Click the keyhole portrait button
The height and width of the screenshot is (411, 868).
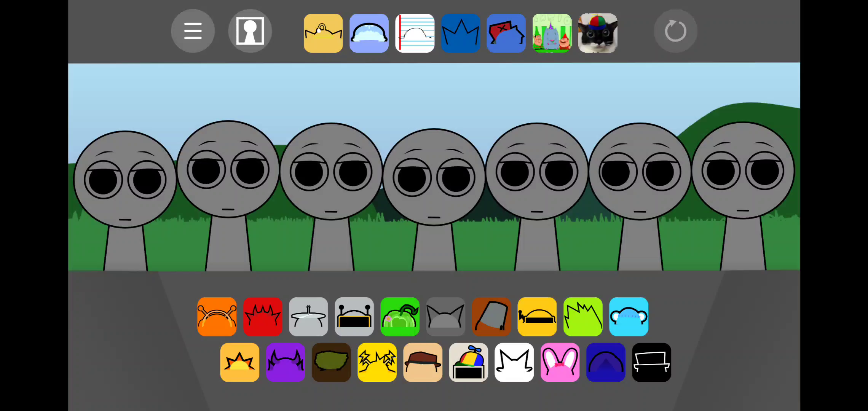tap(250, 31)
